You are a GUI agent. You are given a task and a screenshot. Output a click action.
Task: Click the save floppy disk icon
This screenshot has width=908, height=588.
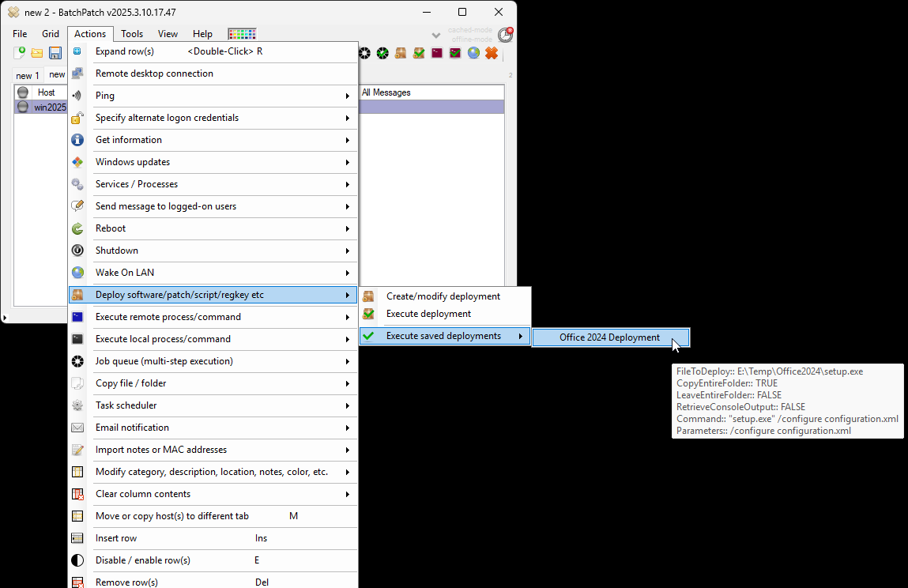(55, 53)
